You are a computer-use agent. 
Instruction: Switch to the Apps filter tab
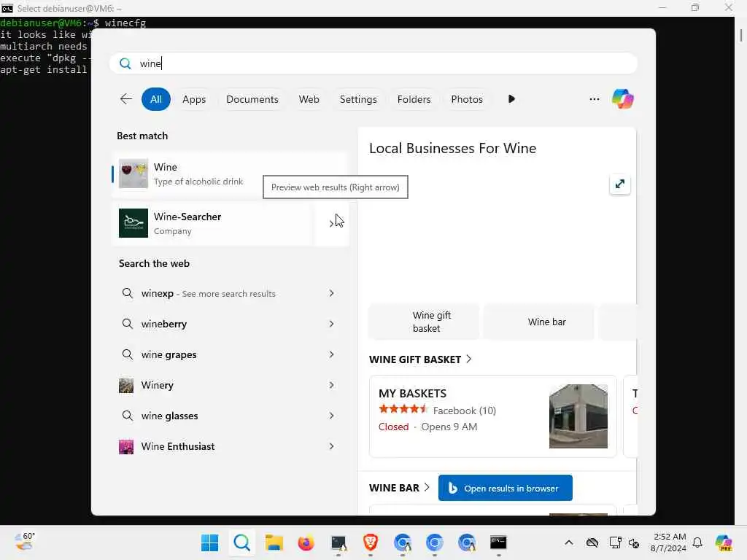pos(194,99)
